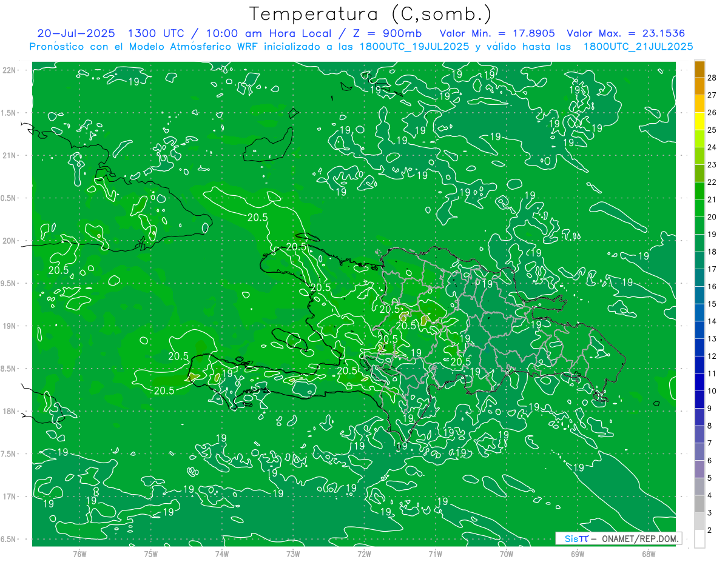Click the color bar label '23'
This screenshot has width=728, height=562.
712,165
